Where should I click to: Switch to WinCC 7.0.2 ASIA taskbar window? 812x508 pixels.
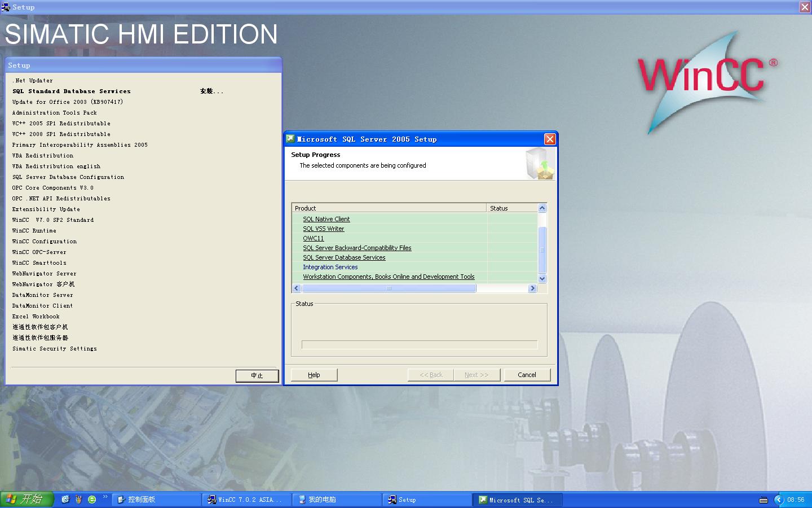pos(247,500)
